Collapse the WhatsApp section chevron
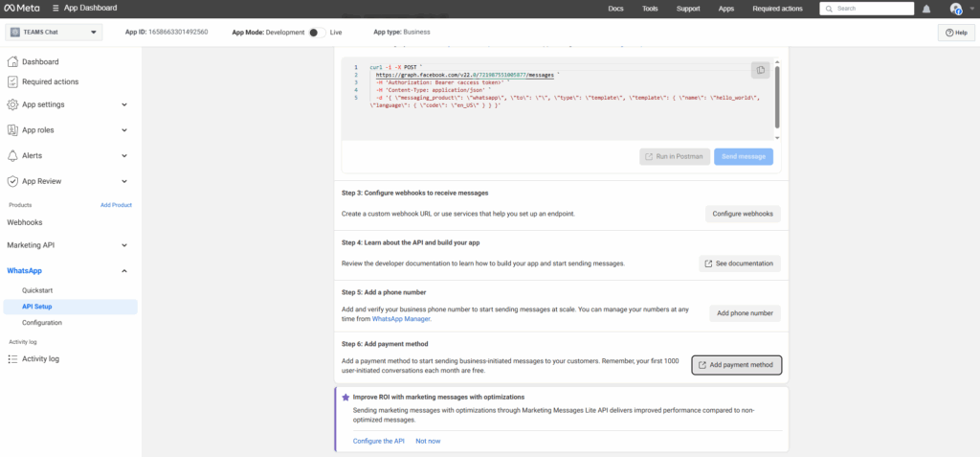 coord(124,271)
